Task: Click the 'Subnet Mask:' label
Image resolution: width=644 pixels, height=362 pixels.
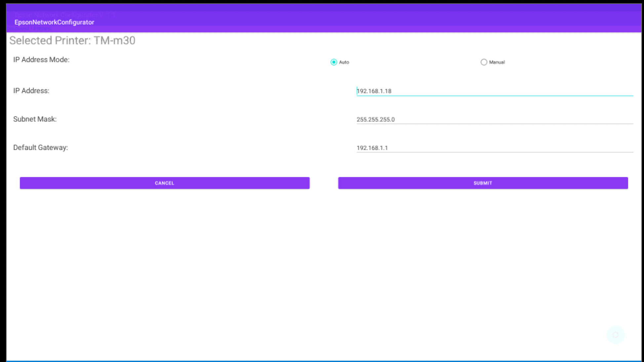Action: point(35,119)
